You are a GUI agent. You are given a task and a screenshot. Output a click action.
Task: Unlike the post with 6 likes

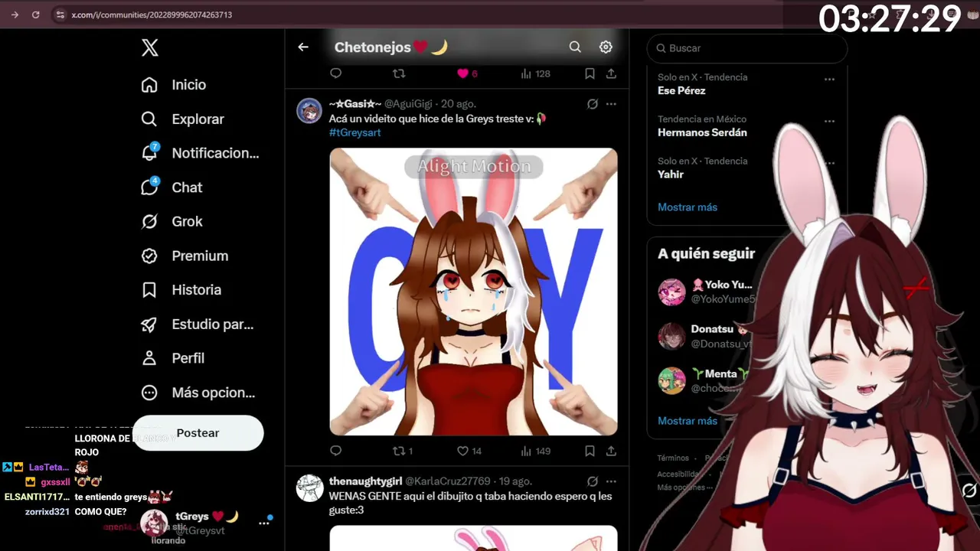point(466,73)
